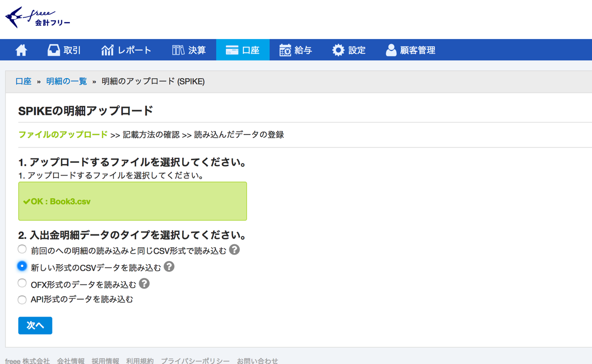Click the 2. 入出金明細データのタイプ heading

point(133,235)
